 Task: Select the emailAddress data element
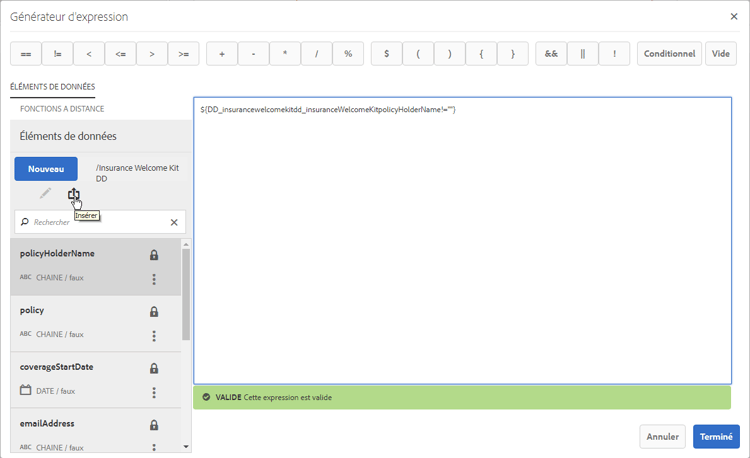[x=96, y=430]
